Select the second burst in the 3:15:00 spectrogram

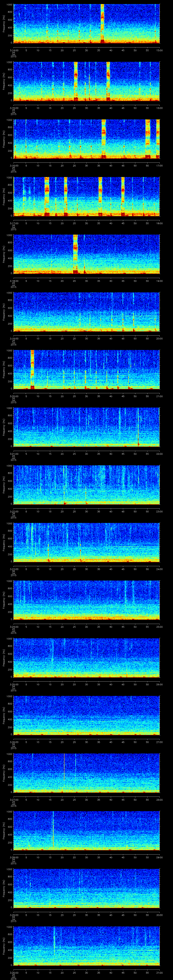click(108, 81)
